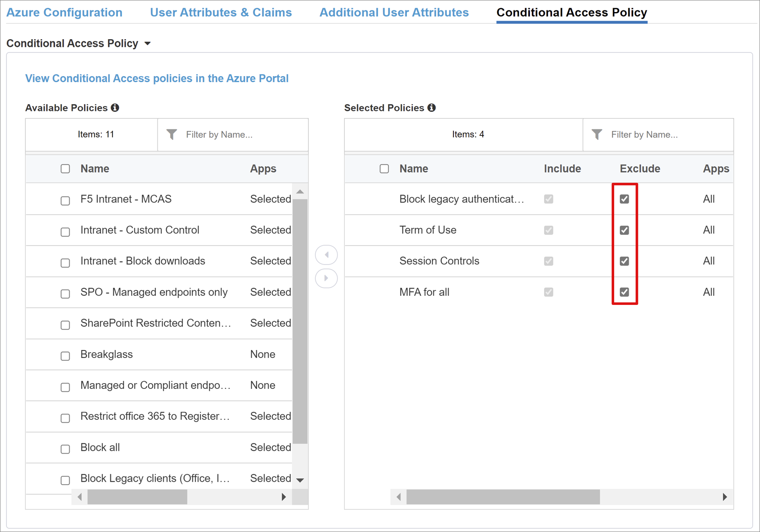The image size is (760, 532).
Task: Click the Filter by Name field for Available Policies
Action: (224, 134)
